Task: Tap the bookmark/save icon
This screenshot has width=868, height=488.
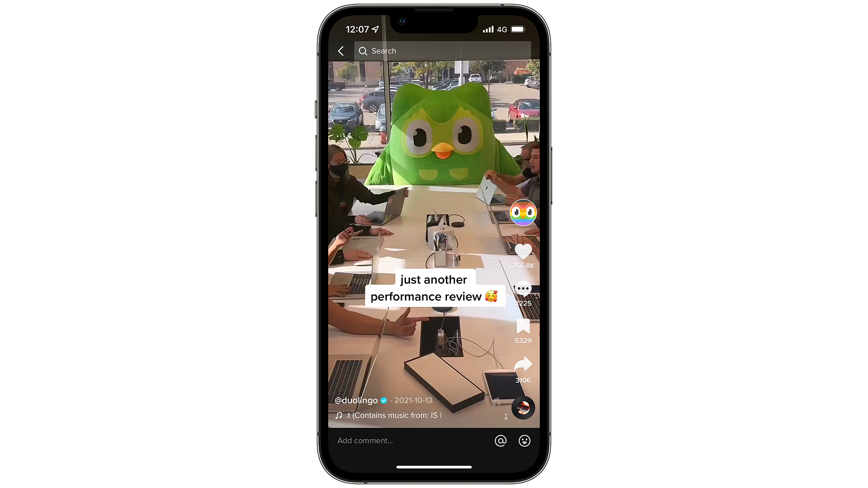Action: 522,326
